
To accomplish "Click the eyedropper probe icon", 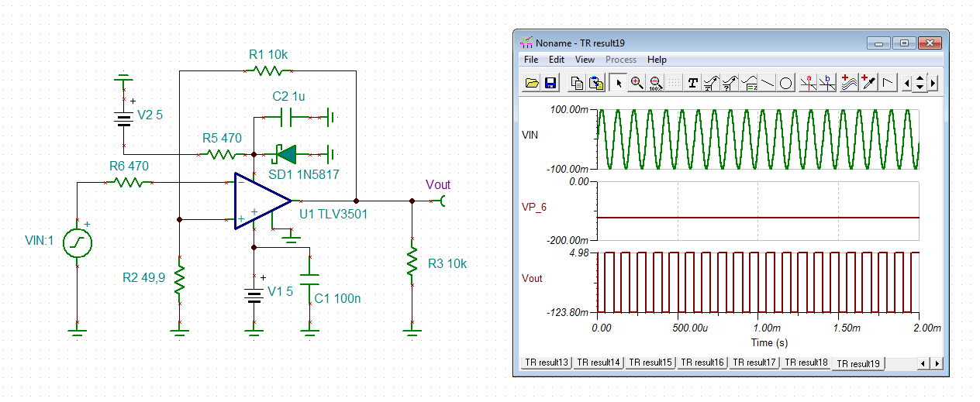I will tap(868, 82).
